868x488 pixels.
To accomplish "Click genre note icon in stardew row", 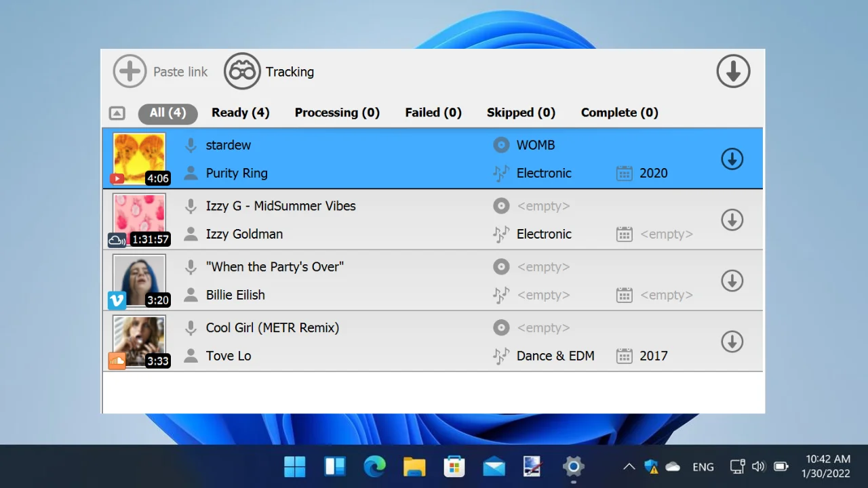I will (x=501, y=173).
